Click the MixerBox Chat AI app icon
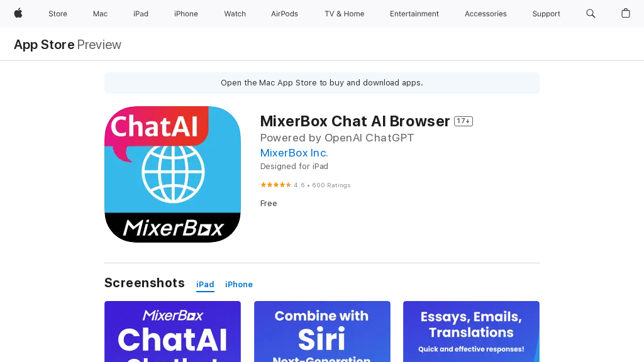644x362 pixels. [x=172, y=174]
